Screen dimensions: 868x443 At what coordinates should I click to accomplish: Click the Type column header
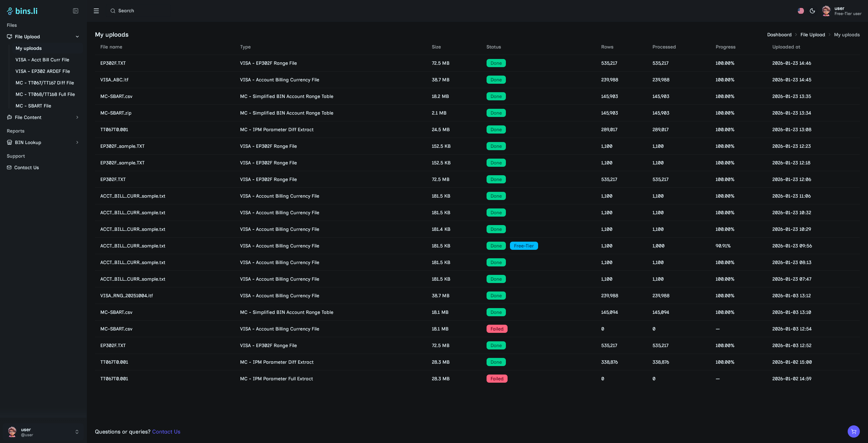click(x=245, y=47)
